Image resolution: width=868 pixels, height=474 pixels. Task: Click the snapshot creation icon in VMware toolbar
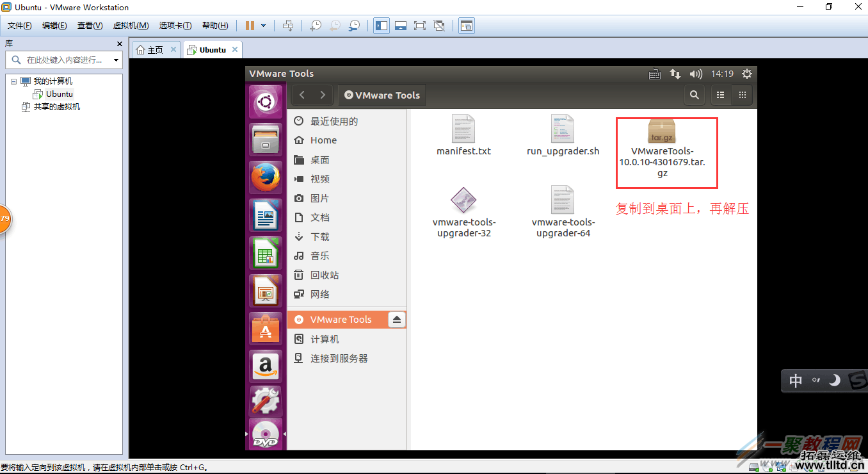(315, 26)
